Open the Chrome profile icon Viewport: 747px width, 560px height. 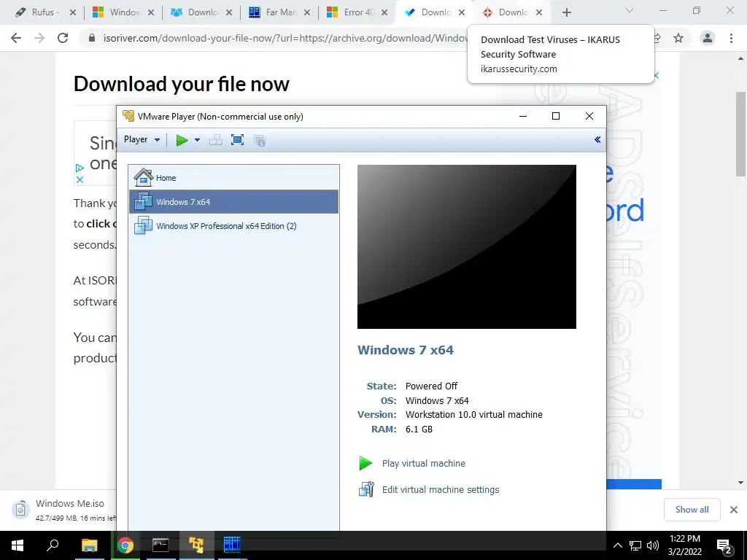pyautogui.click(x=708, y=38)
